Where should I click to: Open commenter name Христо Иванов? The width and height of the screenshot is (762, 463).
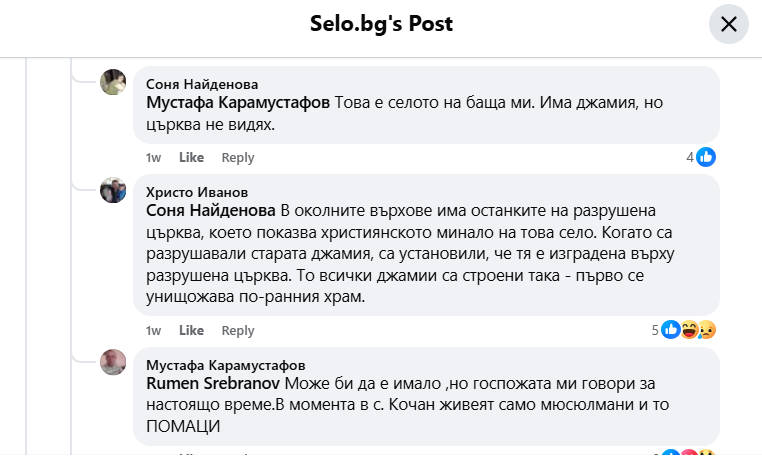[x=197, y=192]
